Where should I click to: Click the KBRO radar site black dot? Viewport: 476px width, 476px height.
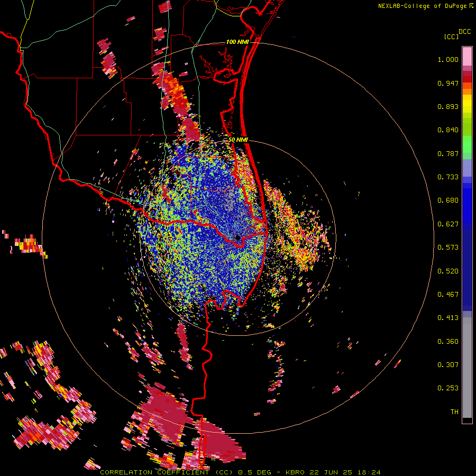coord(238,237)
